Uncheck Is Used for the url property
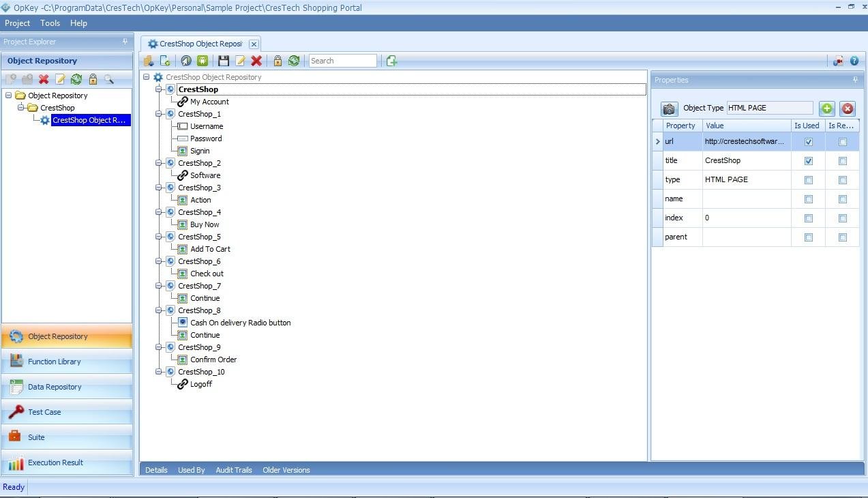 (x=808, y=142)
